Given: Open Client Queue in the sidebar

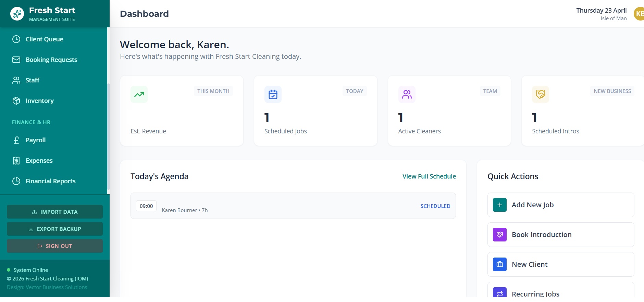Looking at the screenshot, I should tap(54, 39).
